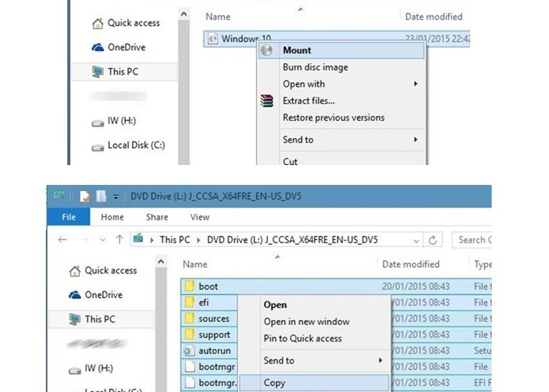This screenshot has height=392, width=549.
Task: Click the Forward navigation arrow
Action: [x=84, y=240]
